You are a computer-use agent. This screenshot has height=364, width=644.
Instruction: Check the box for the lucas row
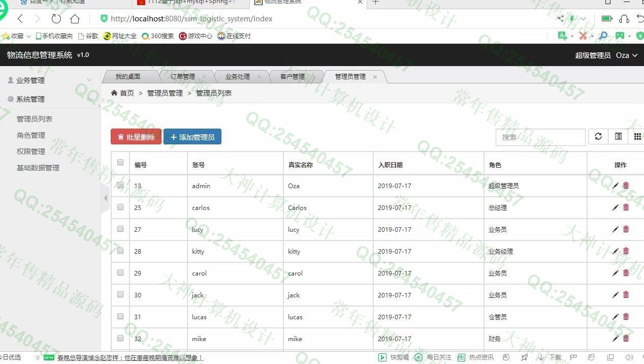[120, 316]
